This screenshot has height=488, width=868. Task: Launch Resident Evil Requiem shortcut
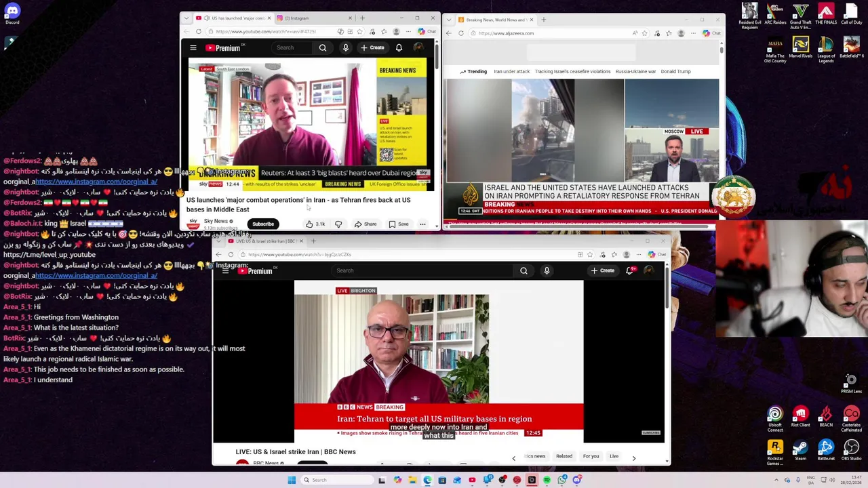(x=750, y=16)
